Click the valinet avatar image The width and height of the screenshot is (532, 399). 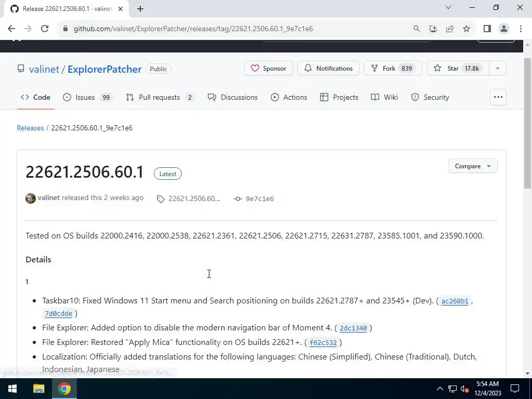pos(31,198)
